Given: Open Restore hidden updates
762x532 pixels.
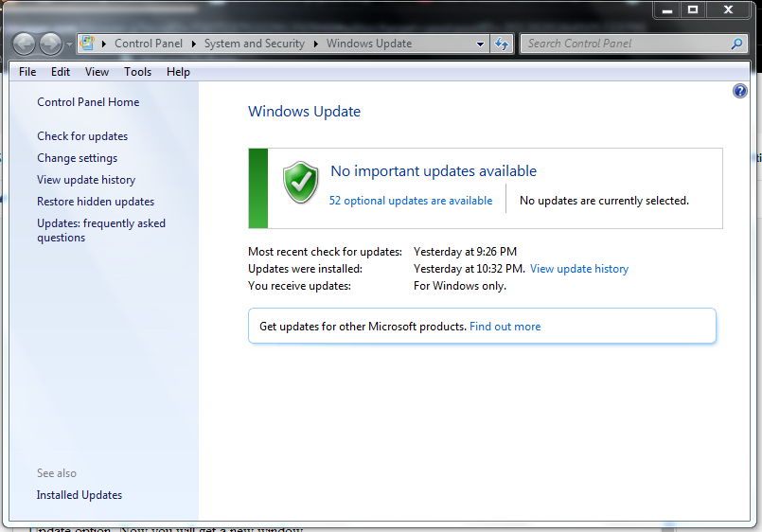Looking at the screenshot, I should click(x=96, y=202).
